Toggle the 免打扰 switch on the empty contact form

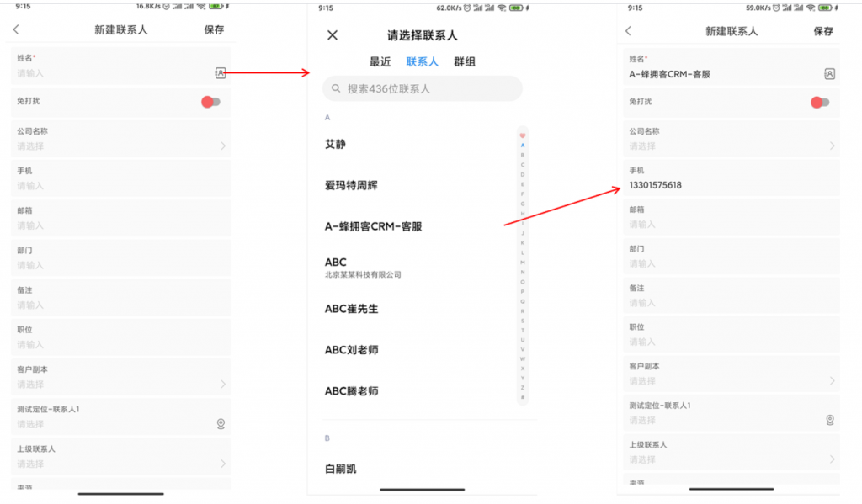[211, 102]
